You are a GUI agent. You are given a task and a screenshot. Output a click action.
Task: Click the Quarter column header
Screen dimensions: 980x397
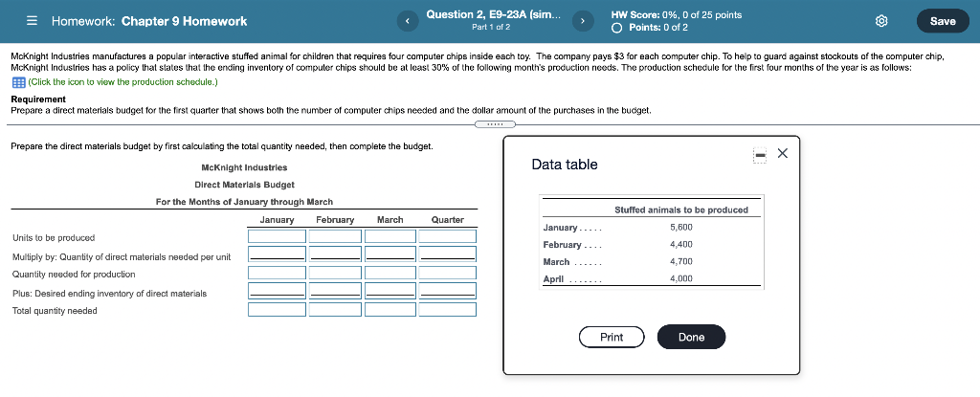click(x=448, y=220)
